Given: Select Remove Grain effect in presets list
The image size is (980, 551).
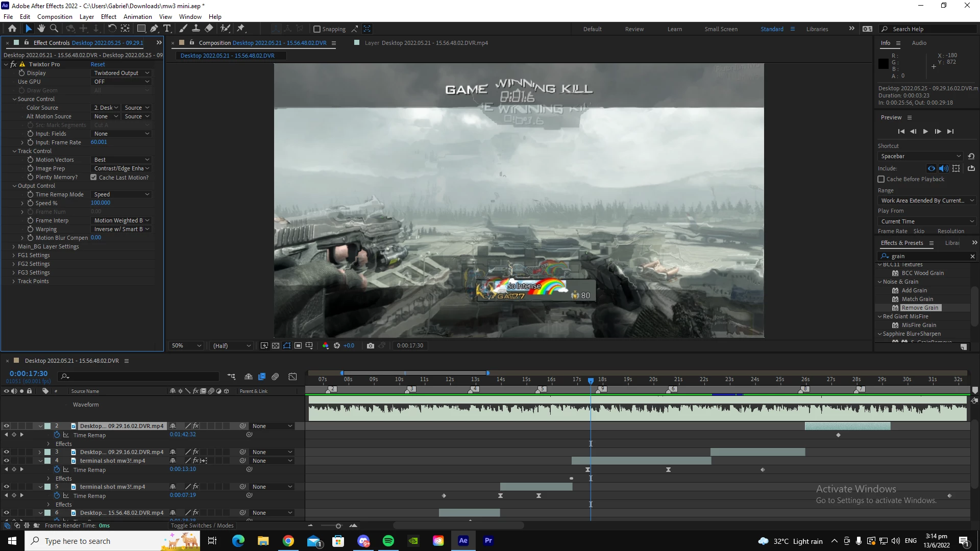Looking at the screenshot, I should pos(920,308).
